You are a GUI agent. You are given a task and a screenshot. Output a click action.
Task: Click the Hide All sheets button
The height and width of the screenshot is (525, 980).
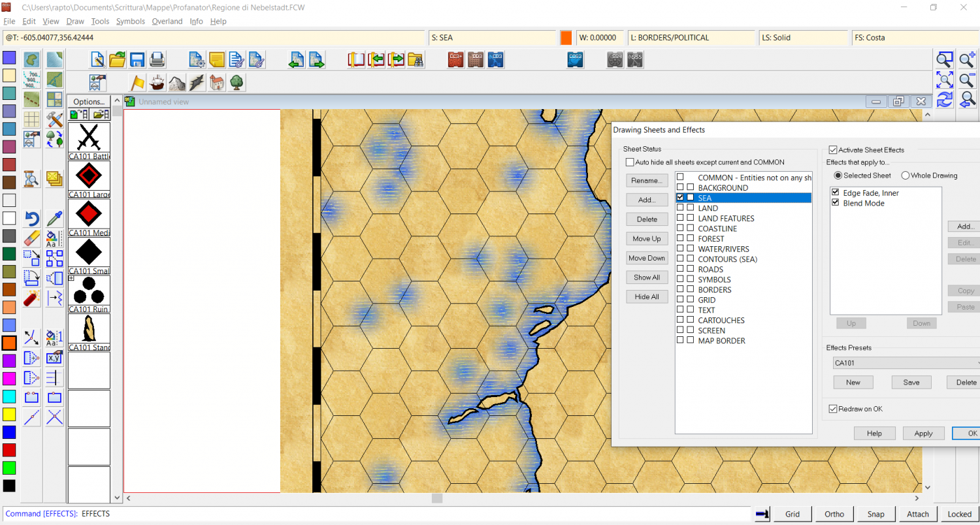click(647, 296)
